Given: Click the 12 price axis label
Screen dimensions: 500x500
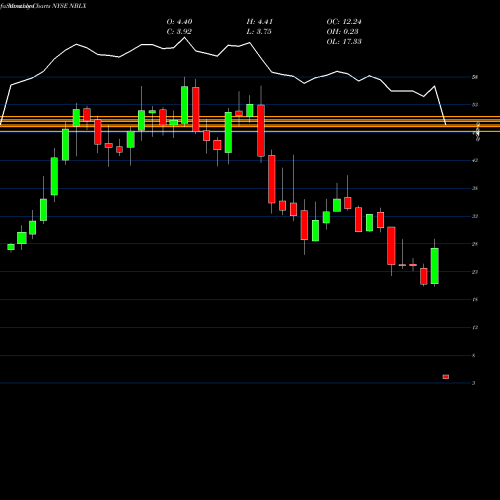Looking at the screenshot, I should click(x=475, y=328).
